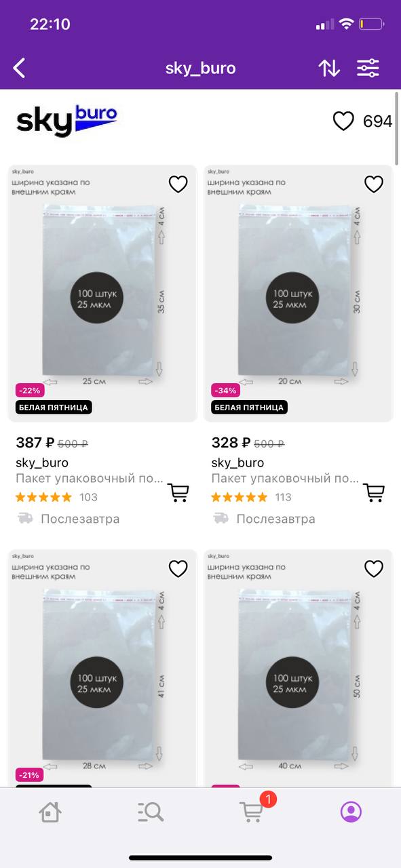This screenshot has height=868, width=401.
Task: Add the 387 ₽ product to cart
Action: [x=178, y=492]
